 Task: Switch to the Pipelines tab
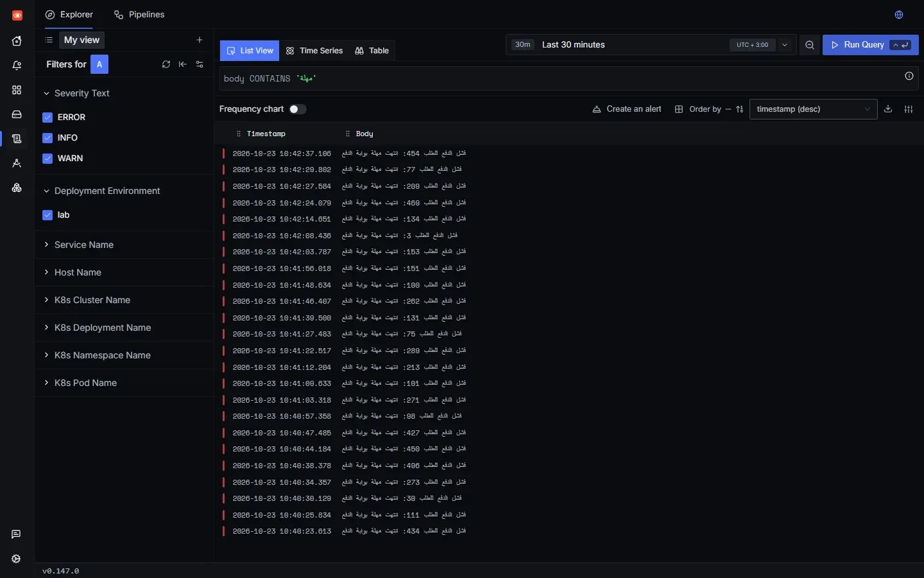pos(139,15)
